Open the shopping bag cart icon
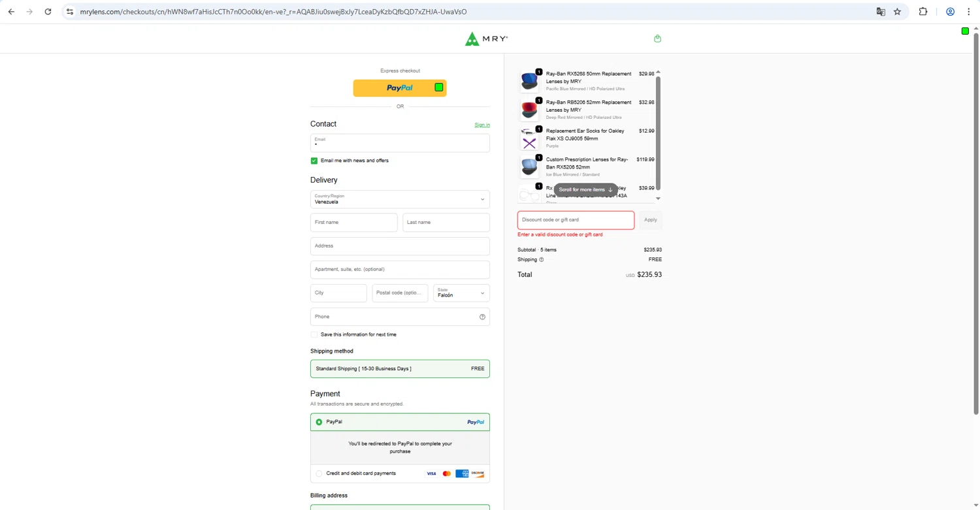The width and height of the screenshot is (980, 510). [658, 39]
